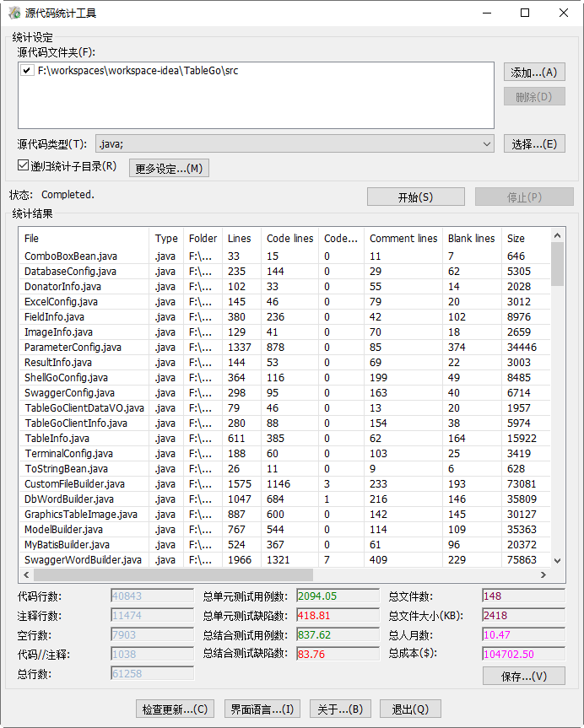Click 检查更新...(C) button

[176, 709]
